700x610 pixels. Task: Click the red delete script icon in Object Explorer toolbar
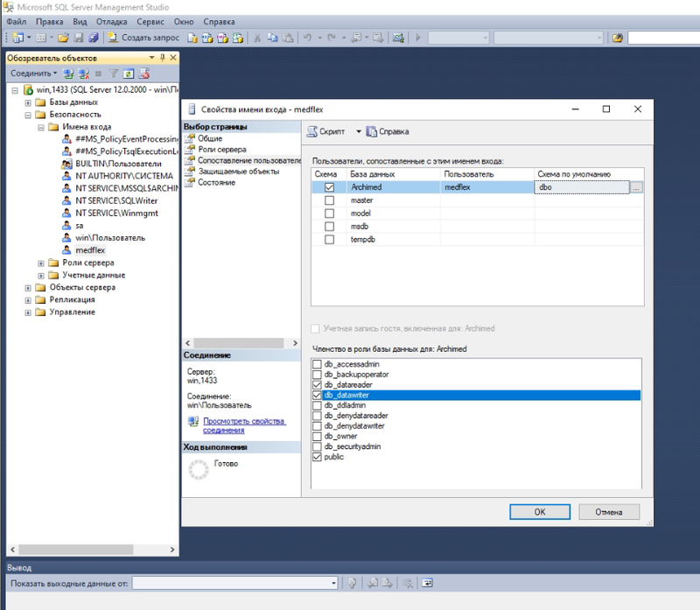143,74
